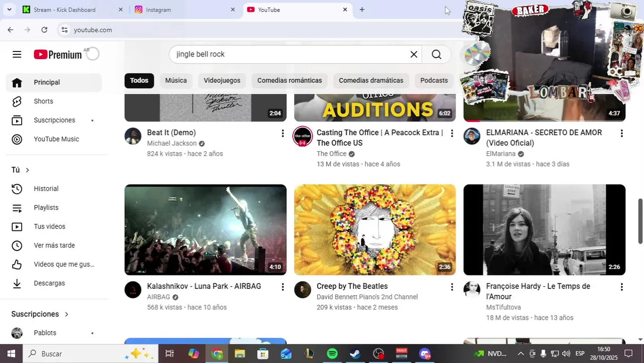644x363 pixels.
Task: Open Pablots subscription channel
Action: point(54,333)
